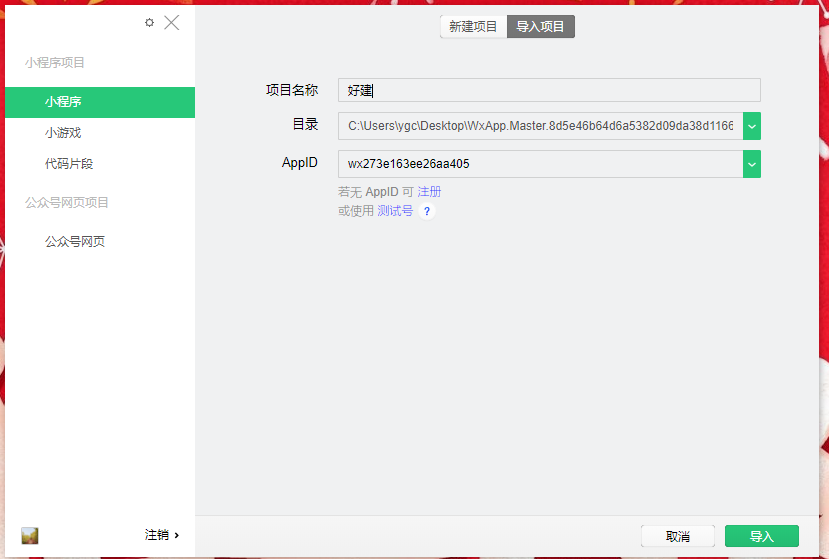Screen dimensions: 829x559
Task: Switch to the 导入项目 tab
Action: 540,26
